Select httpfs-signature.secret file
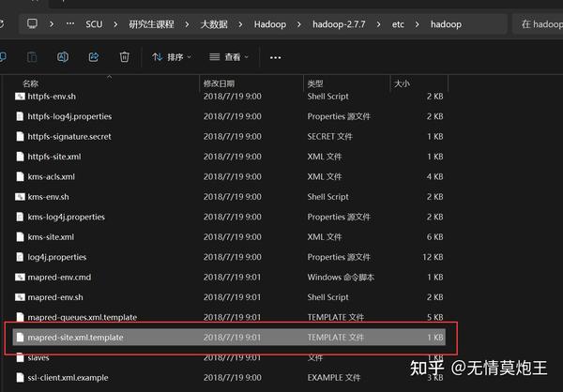Screen dimensions: 563x392 click(x=229, y=136)
